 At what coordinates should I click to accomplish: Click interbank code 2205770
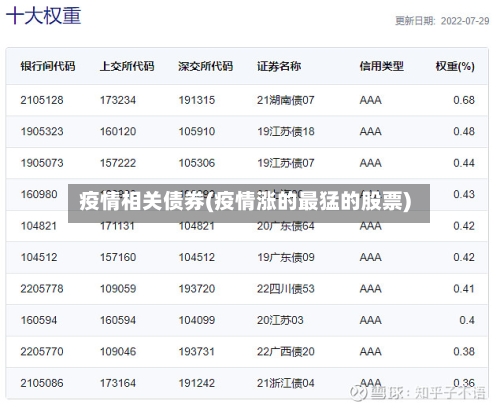coord(42,352)
